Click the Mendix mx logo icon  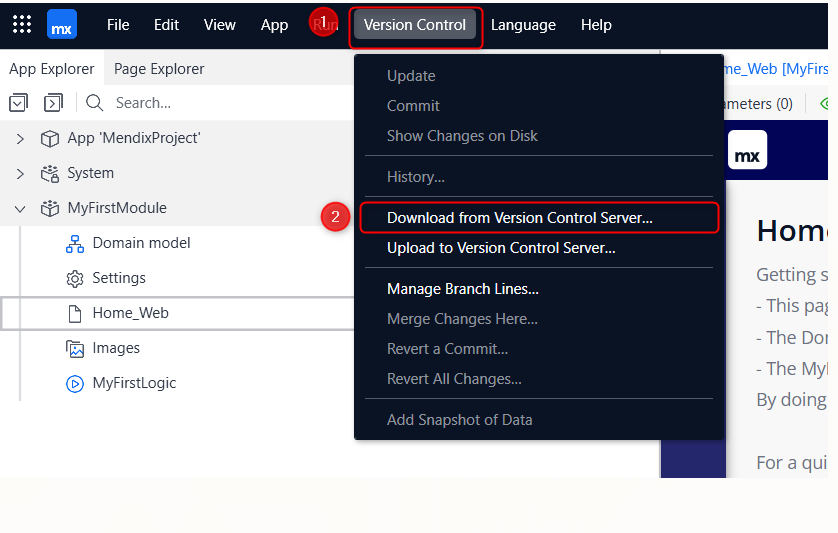pos(62,25)
